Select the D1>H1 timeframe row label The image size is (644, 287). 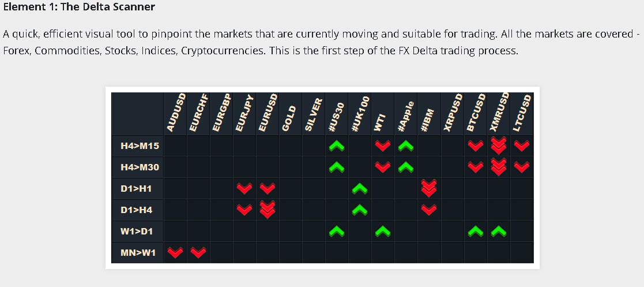pyautogui.click(x=136, y=188)
